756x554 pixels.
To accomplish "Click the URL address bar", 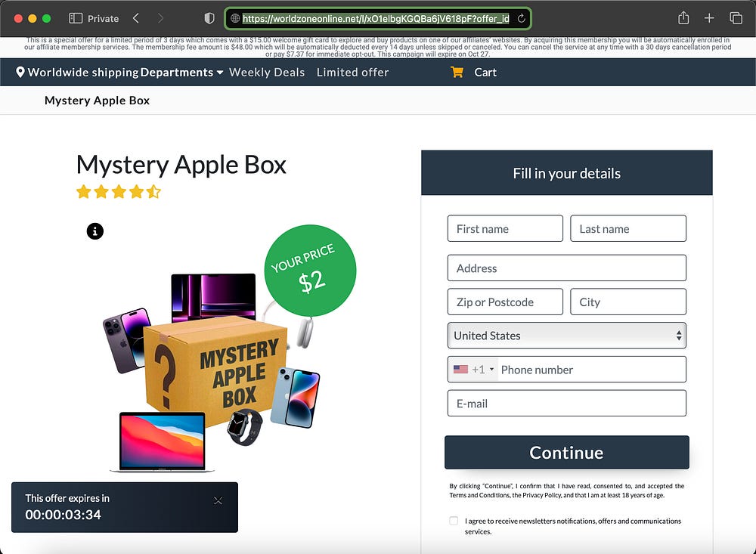I will 376,18.
